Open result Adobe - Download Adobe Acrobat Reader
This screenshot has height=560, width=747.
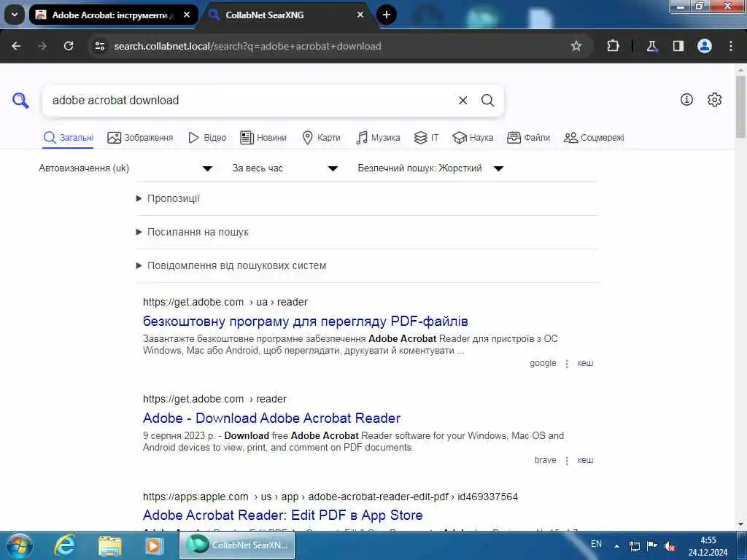coord(271,418)
